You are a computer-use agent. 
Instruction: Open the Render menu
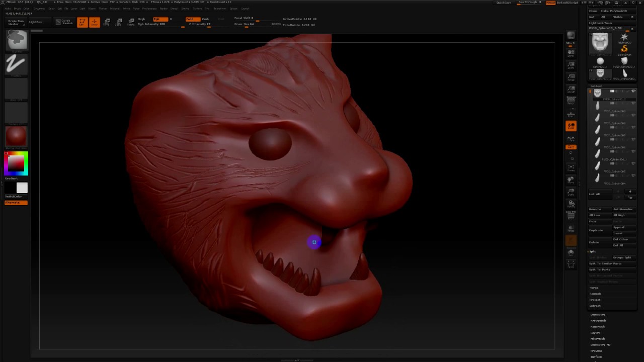coord(163,9)
